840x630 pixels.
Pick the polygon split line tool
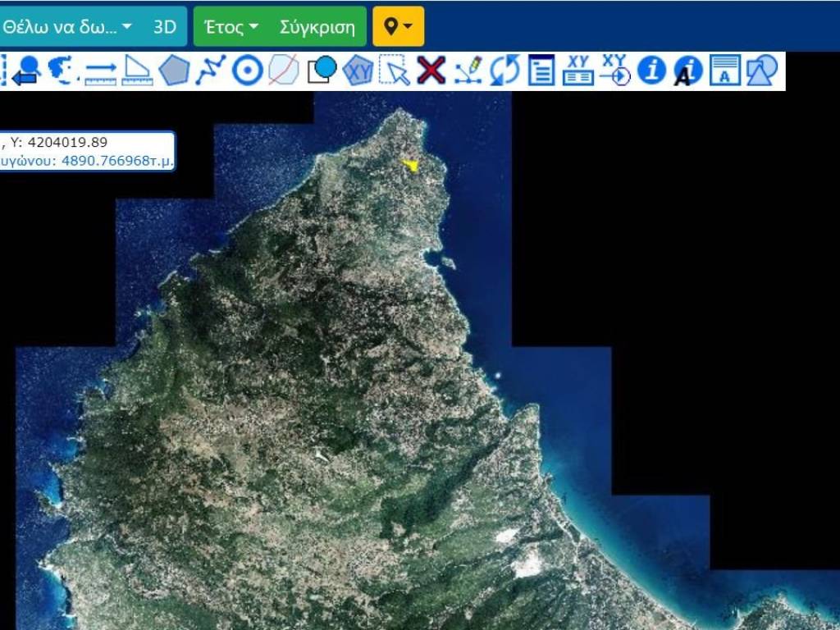point(283,71)
